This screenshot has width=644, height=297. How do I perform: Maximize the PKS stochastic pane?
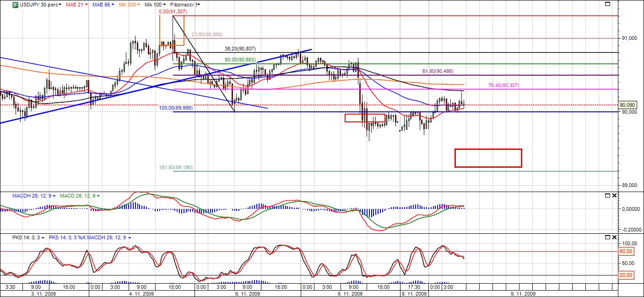point(607,237)
